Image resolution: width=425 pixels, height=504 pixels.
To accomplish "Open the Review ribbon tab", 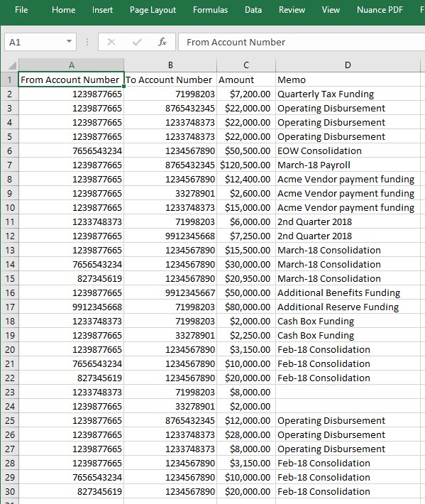I will pos(292,10).
